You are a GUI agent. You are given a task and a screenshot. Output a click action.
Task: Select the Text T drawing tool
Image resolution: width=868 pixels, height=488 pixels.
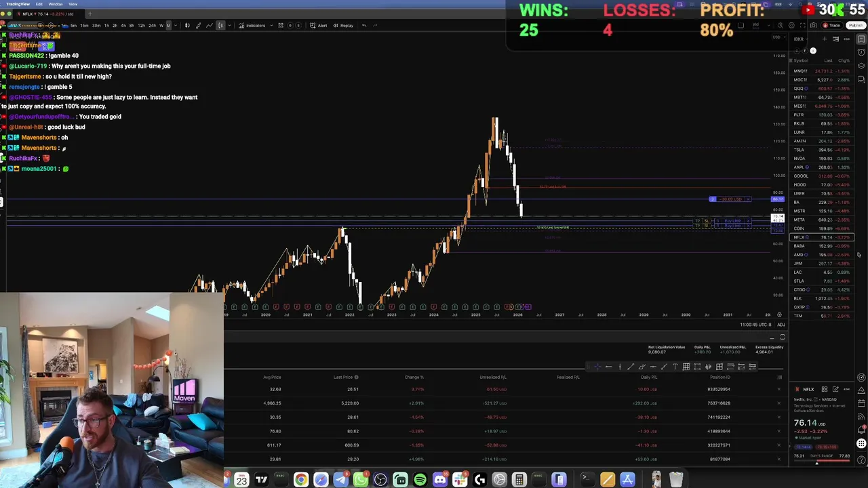[x=675, y=367]
